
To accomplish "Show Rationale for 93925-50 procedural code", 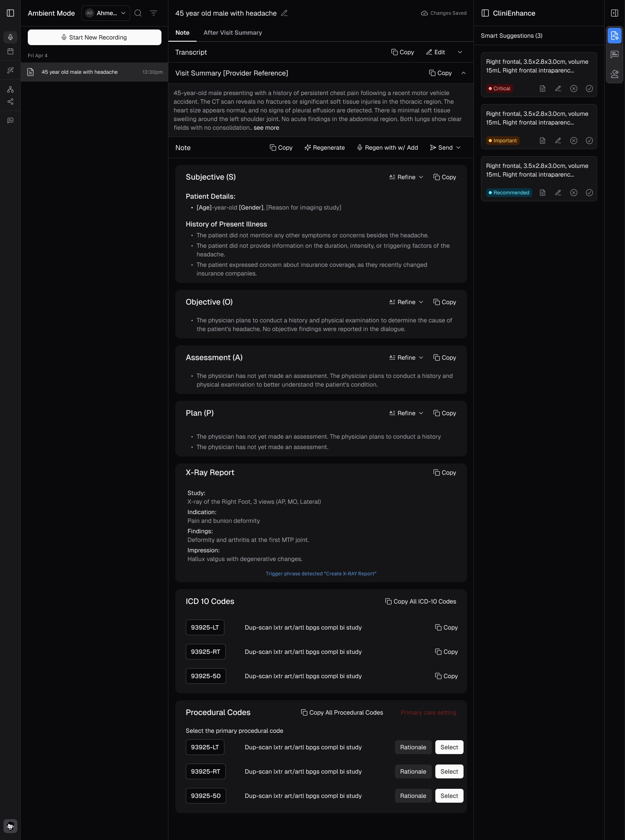I will point(413,796).
